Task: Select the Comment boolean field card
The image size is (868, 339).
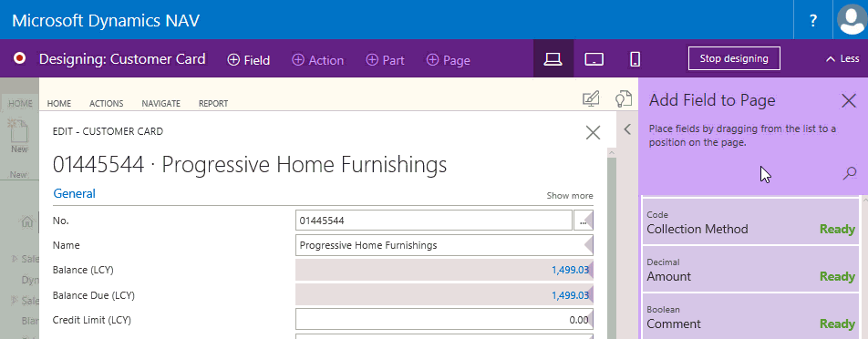Action: click(x=751, y=317)
